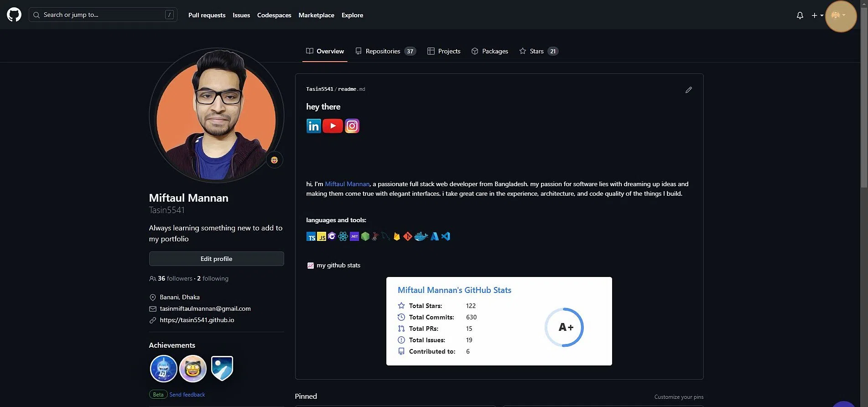View the star-eyed cat achievement badge
The image size is (868, 407).
pyautogui.click(x=193, y=368)
